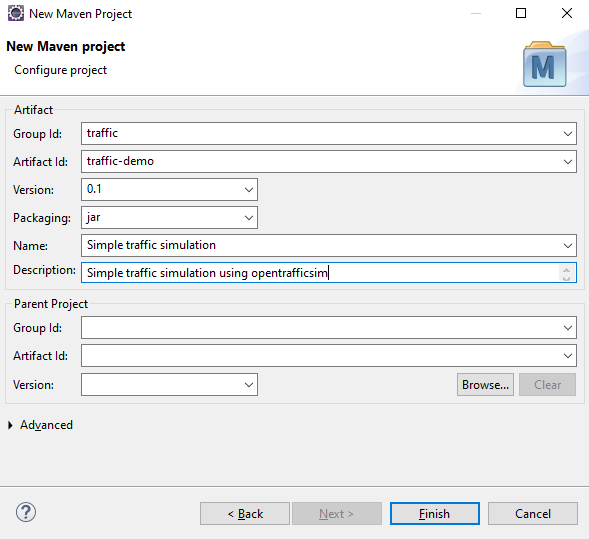589x539 pixels.
Task: Go back with the Back button
Action: (x=245, y=513)
